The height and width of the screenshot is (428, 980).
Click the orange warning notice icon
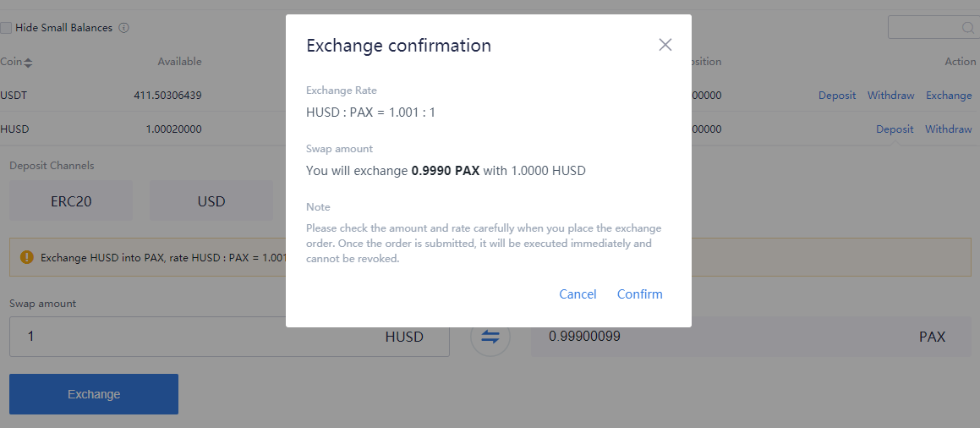26,257
